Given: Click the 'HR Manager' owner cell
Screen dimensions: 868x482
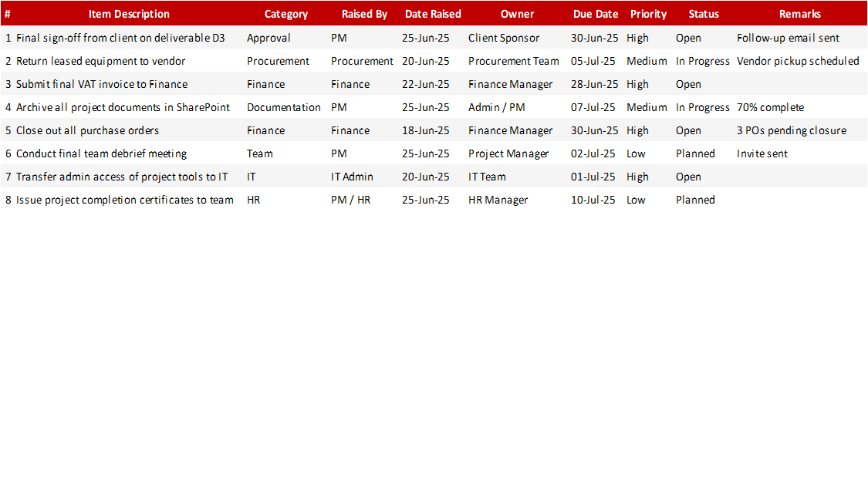Looking at the screenshot, I should point(498,201).
